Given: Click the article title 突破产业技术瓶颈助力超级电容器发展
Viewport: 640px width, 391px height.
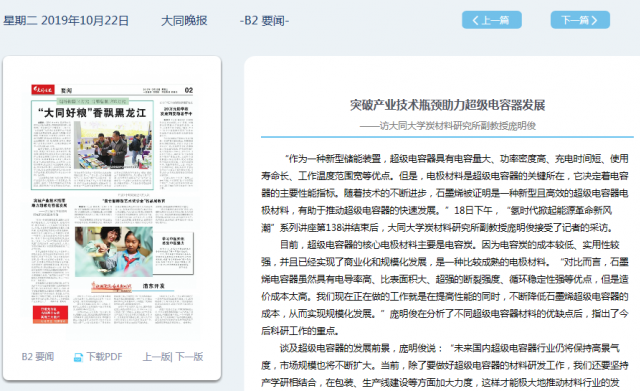Looking at the screenshot, I should (447, 105).
